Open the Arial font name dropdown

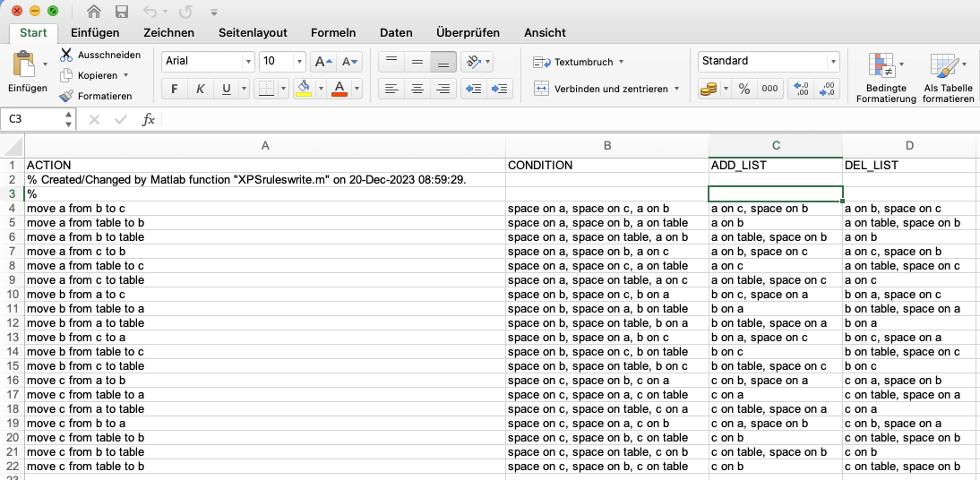point(248,62)
